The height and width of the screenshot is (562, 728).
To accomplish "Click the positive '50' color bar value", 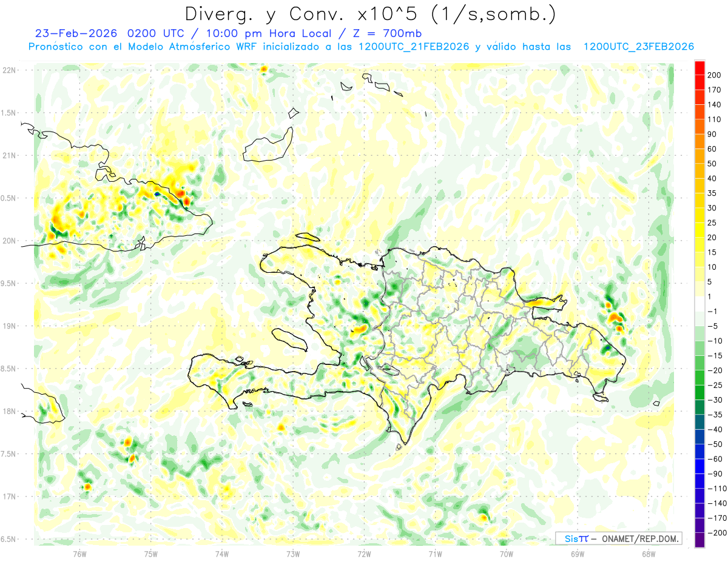I will click(712, 164).
